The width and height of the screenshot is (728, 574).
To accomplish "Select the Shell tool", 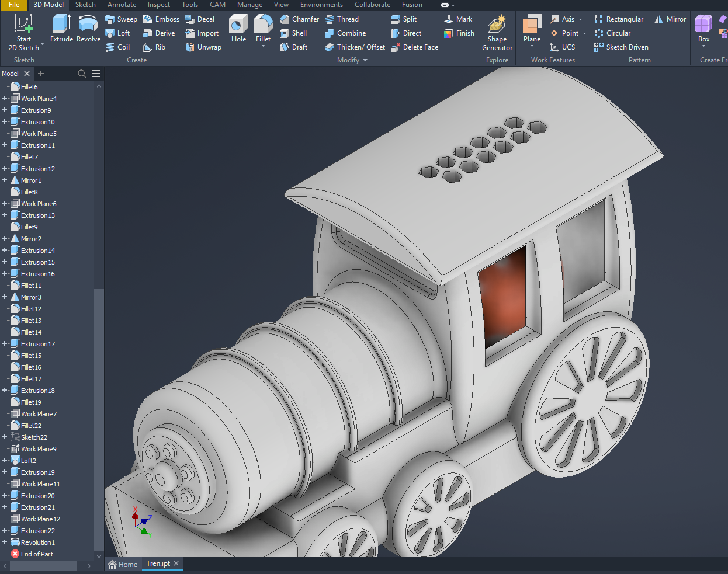I will click(x=296, y=33).
